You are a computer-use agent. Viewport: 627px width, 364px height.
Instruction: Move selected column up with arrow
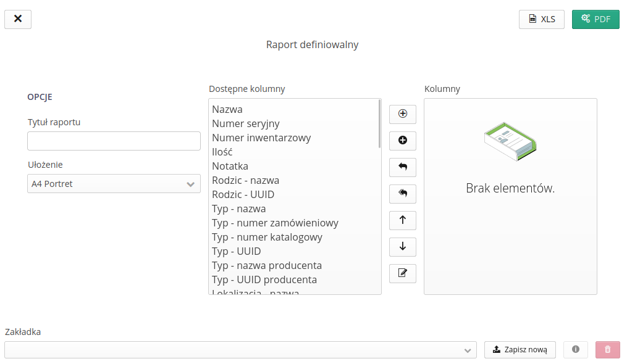pyautogui.click(x=403, y=220)
